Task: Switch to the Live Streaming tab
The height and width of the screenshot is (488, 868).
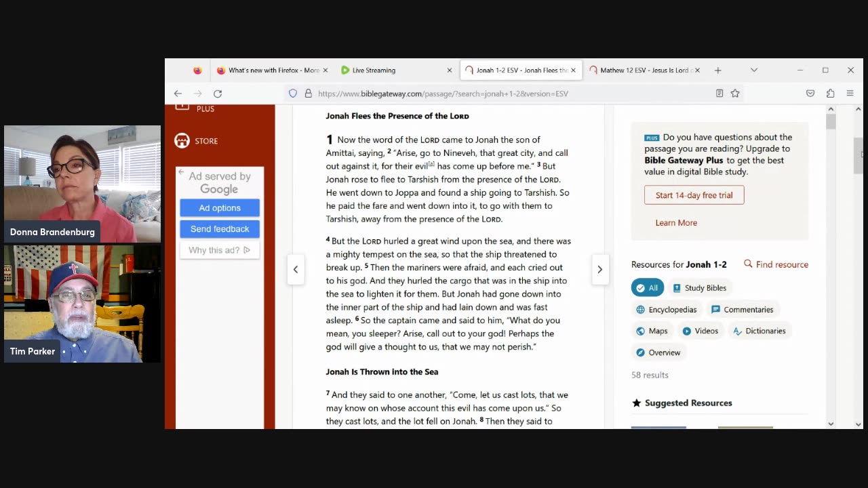Action: tap(396, 70)
